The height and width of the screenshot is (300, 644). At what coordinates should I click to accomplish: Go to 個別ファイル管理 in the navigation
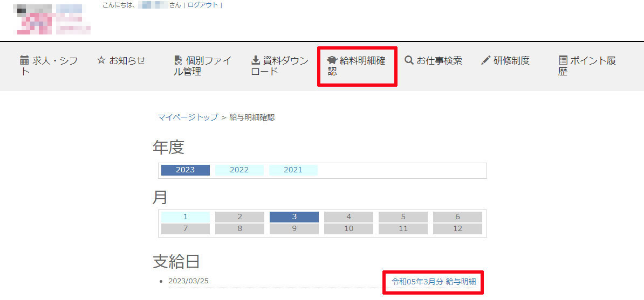203,66
